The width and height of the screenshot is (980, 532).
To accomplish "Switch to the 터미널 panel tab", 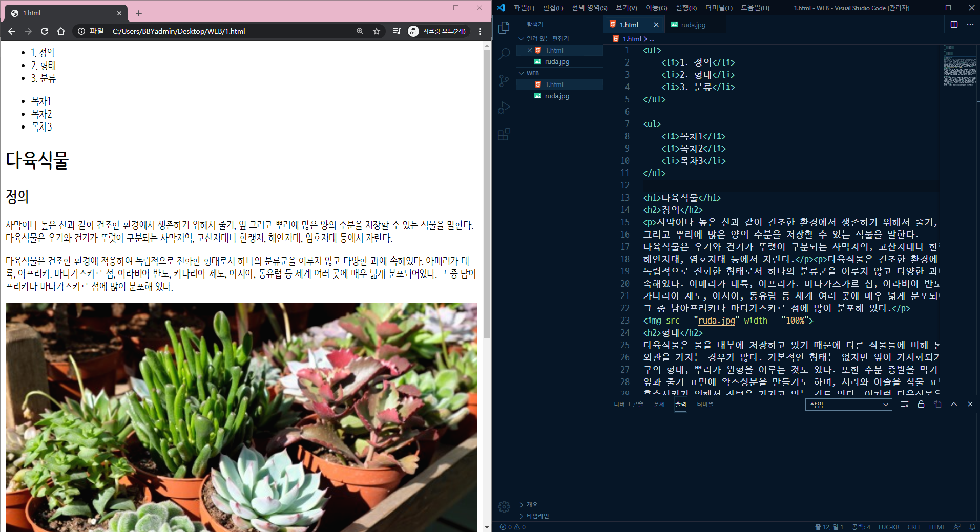I will point(705,405).
